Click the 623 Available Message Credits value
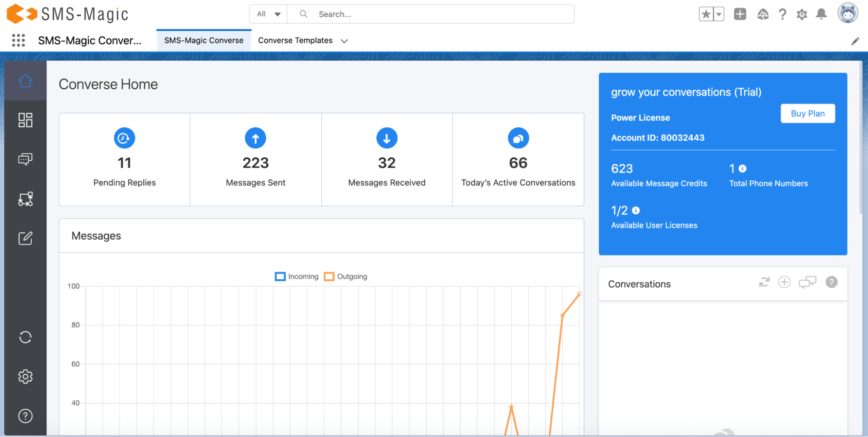 coord(622,169)
